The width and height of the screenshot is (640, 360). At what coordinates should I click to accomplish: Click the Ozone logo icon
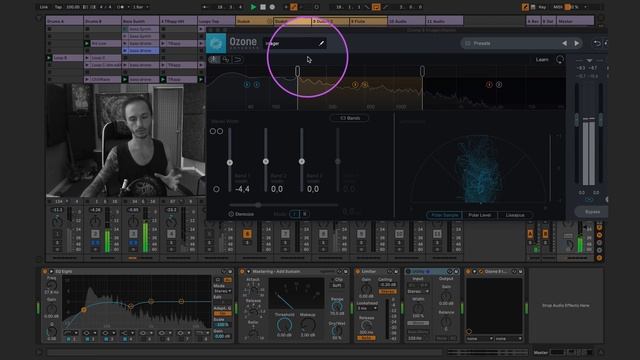coord(216,43)
